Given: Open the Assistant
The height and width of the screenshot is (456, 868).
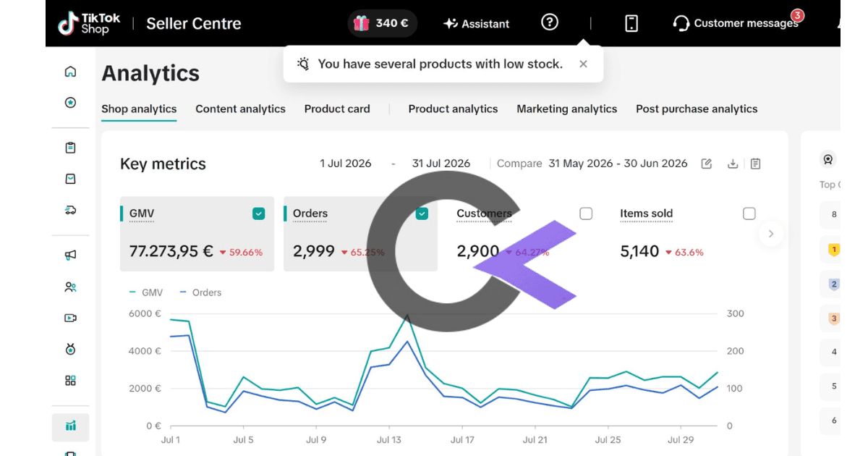Looking at the screenshot, I should coord(476,24).
